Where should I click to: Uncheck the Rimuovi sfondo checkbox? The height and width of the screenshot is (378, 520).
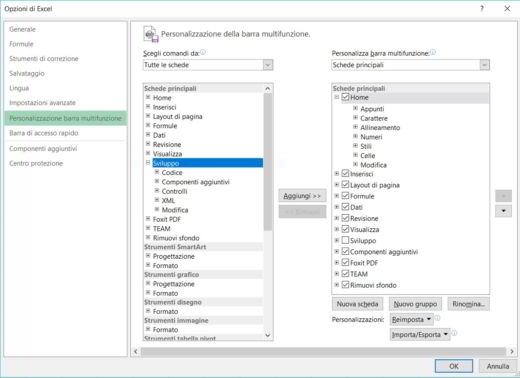tap(345, 285)
